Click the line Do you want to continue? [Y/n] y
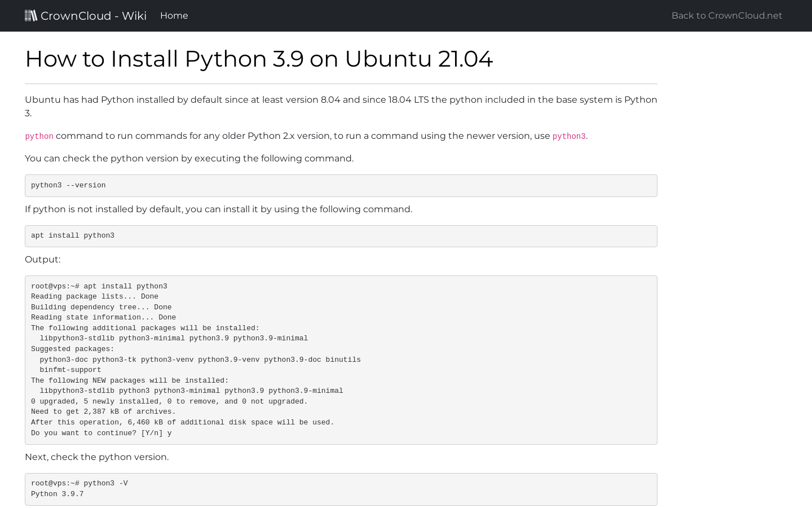 coord(101,433)
